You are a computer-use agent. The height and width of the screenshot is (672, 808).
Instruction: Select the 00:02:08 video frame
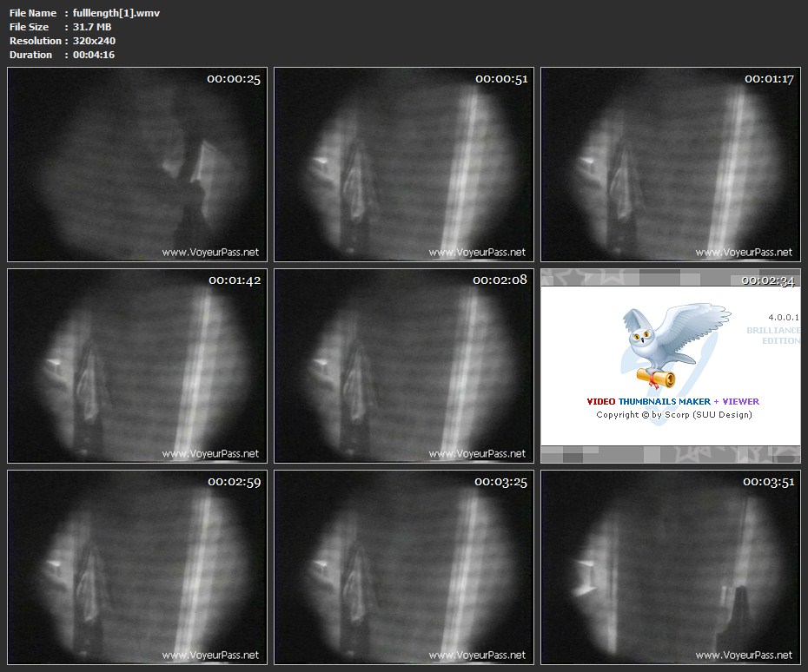[402, 366]
